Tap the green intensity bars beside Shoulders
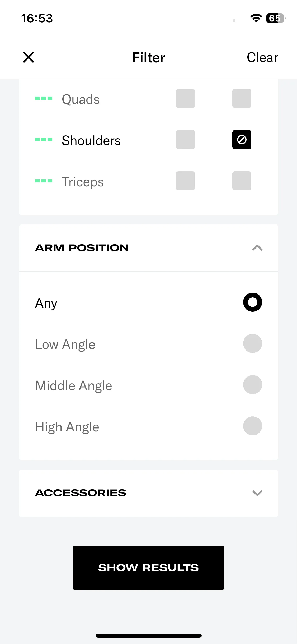 [x=44, y=140]
